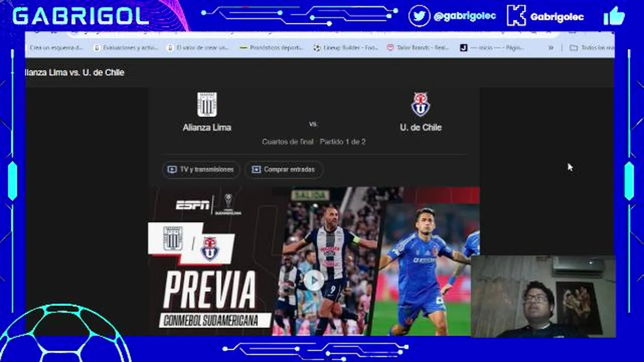Click the ESPN logo in the thumbnail
This screenshot has height=362, width=644.
[192, 205]
